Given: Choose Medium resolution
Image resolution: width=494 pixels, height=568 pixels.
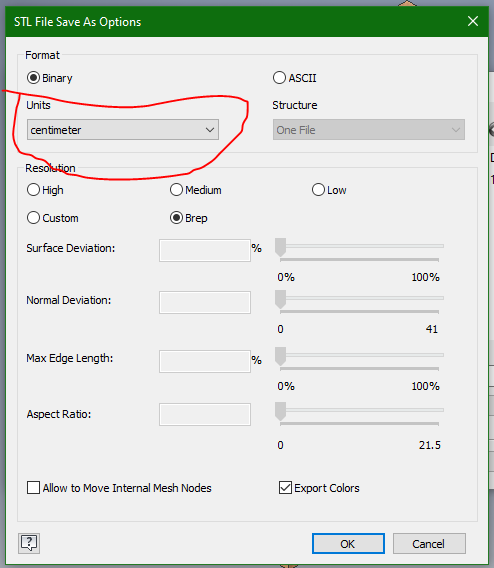Looking at the screenshot, I should click(x=176, y=190).
